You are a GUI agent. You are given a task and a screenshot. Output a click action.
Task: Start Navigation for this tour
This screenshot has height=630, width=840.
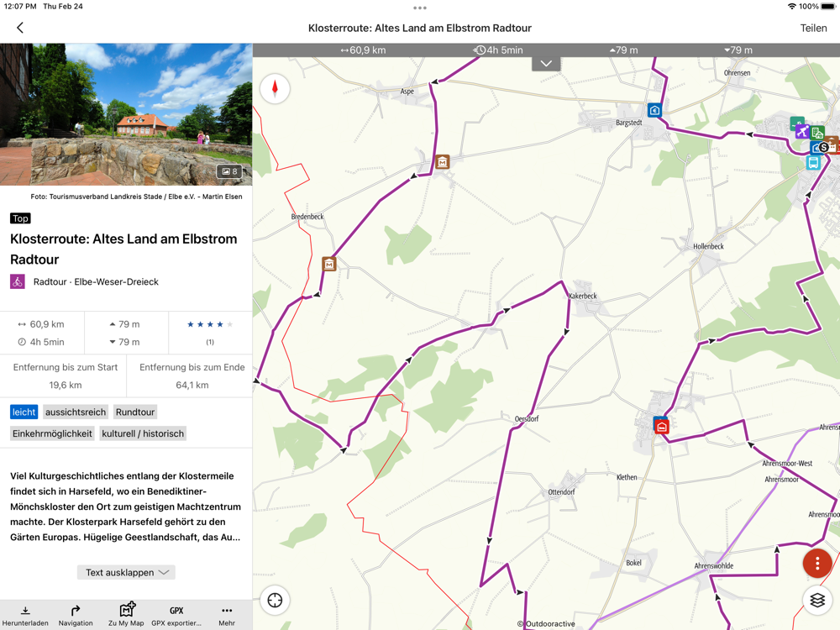(x=76, y=616)
